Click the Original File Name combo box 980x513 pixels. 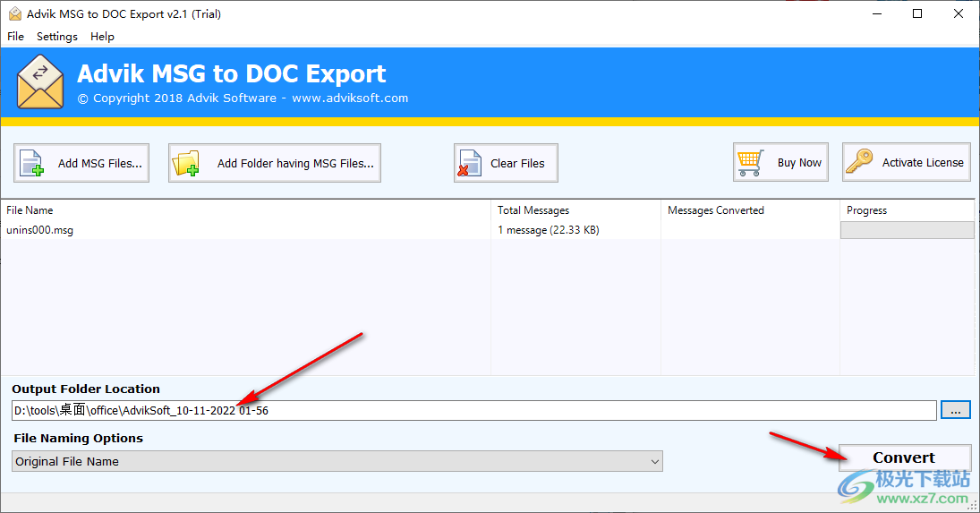tap(337, 462)
